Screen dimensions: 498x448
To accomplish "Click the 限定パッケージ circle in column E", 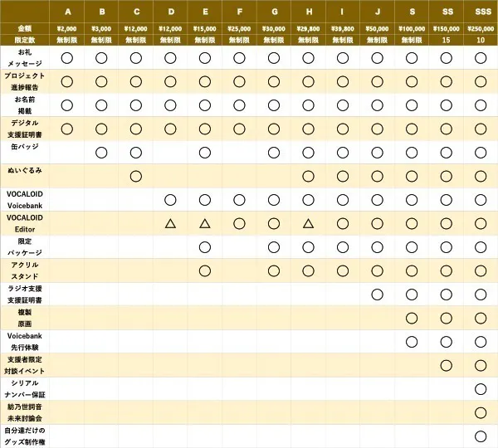I will pos(204,247).
